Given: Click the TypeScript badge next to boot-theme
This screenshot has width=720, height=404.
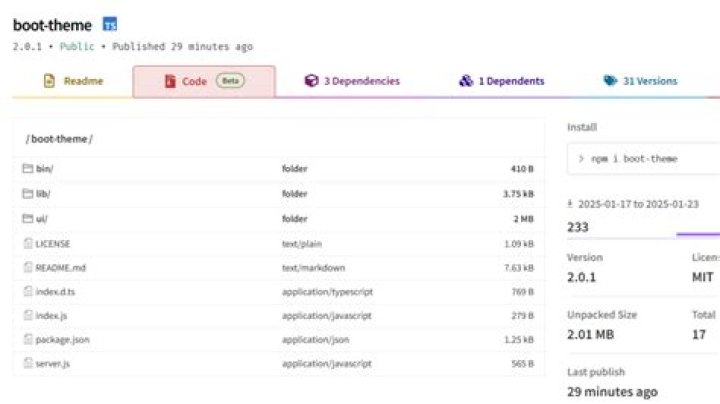Looking at the screenshot, I should point(110,24).
